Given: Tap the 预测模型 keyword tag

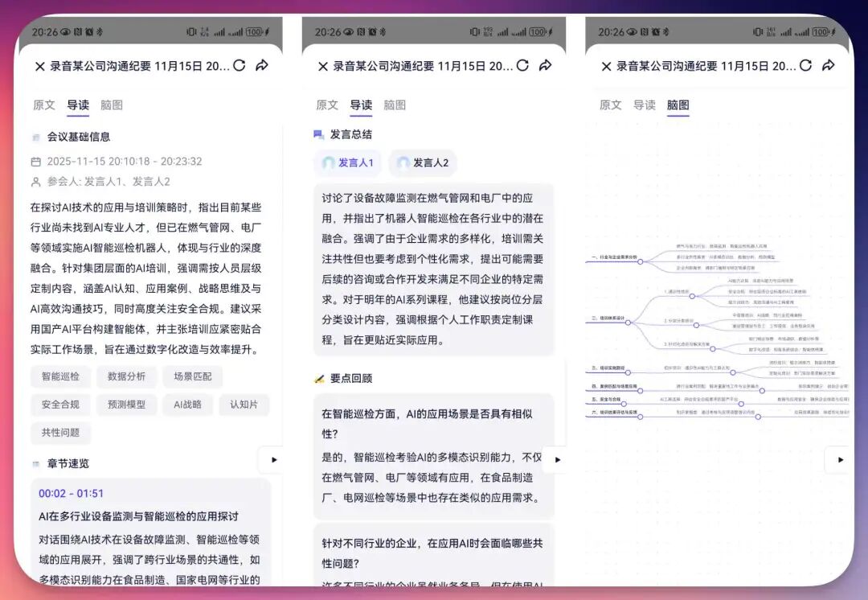Looking at the screenshot, I should pyautogui.click(x=126, y=405).
